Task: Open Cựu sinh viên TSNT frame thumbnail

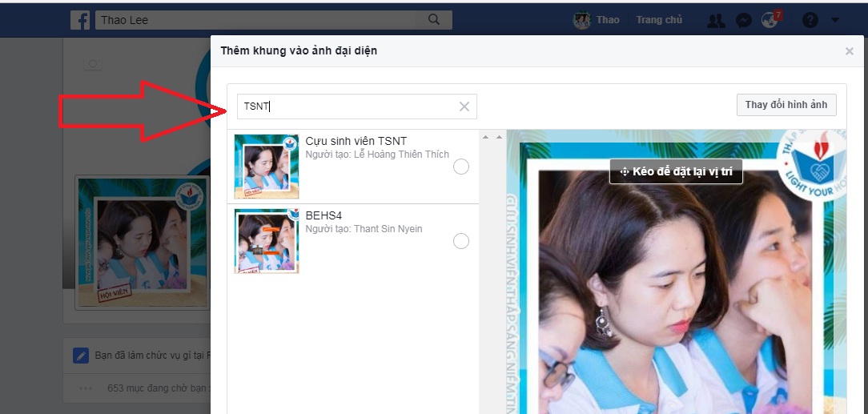Action: pos(267,167)
